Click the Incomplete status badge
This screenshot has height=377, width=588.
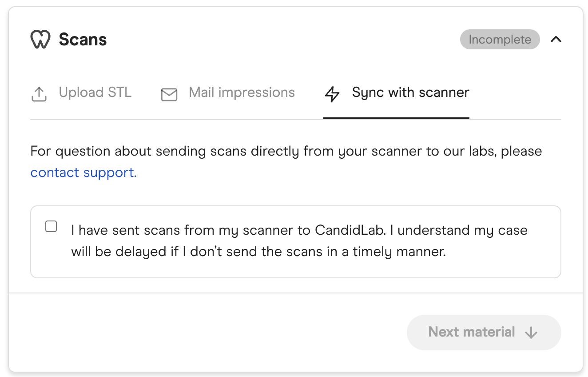(x=500, y=40)
